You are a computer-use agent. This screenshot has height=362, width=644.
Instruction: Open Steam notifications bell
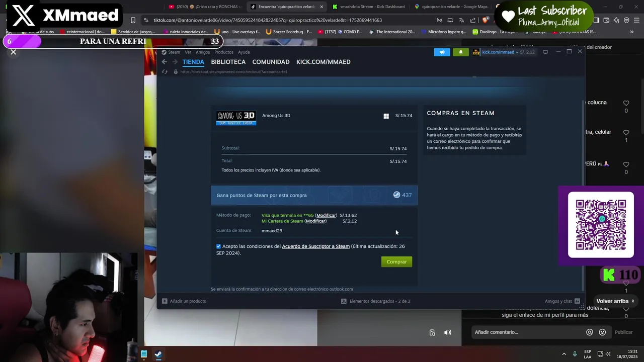(x=461, y=52)
